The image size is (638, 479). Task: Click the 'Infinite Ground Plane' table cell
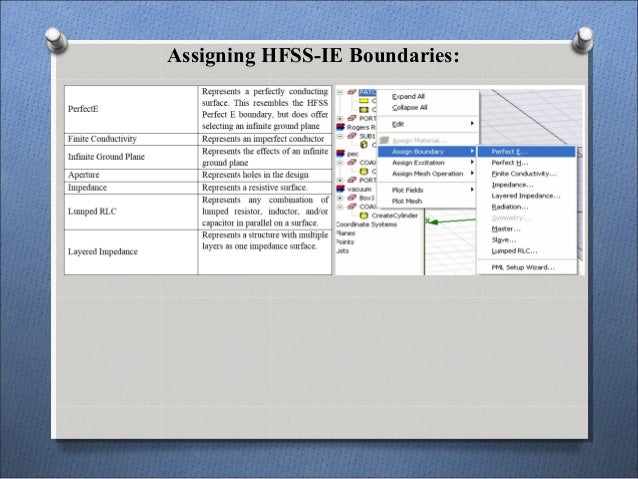131,157
